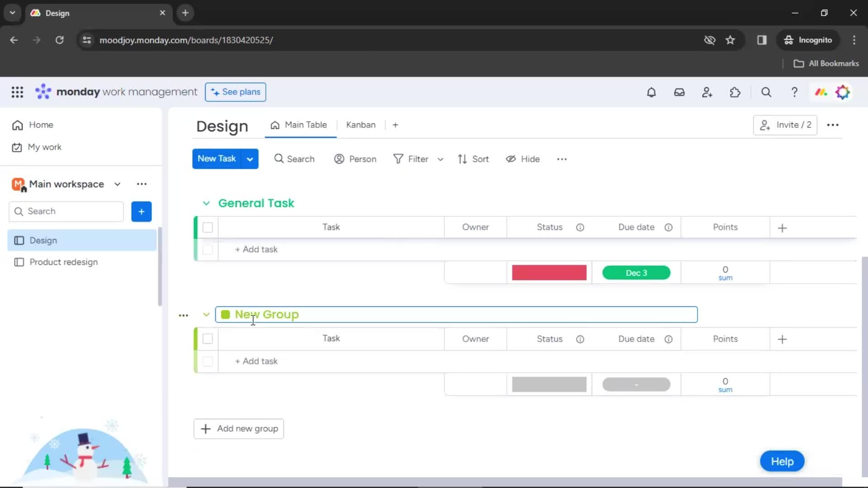The width and height of the screenshot is (868, 488).
Task: Click board toolbar Search
Action: 294,159
